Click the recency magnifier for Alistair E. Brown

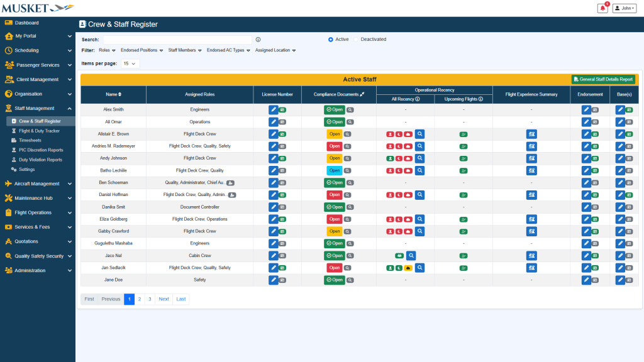(x=419, y=134)
